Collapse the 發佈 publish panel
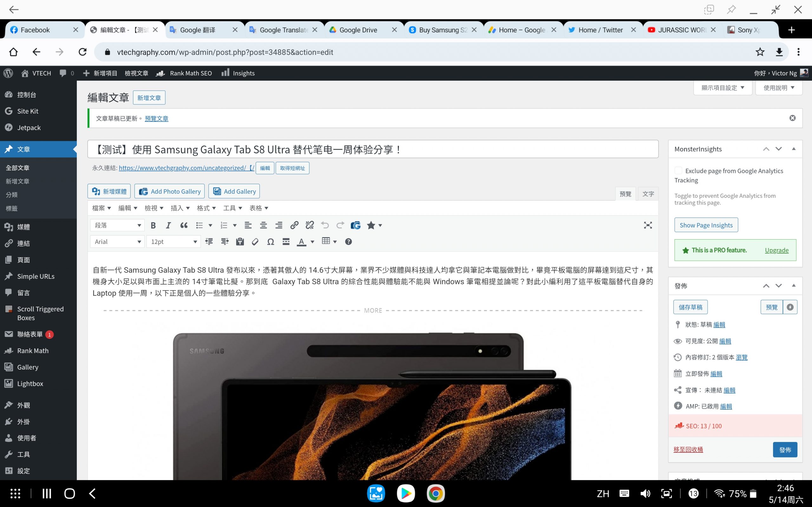Viewport: 812px width, 507px height. pyautogui.click(x=794, y=286)
